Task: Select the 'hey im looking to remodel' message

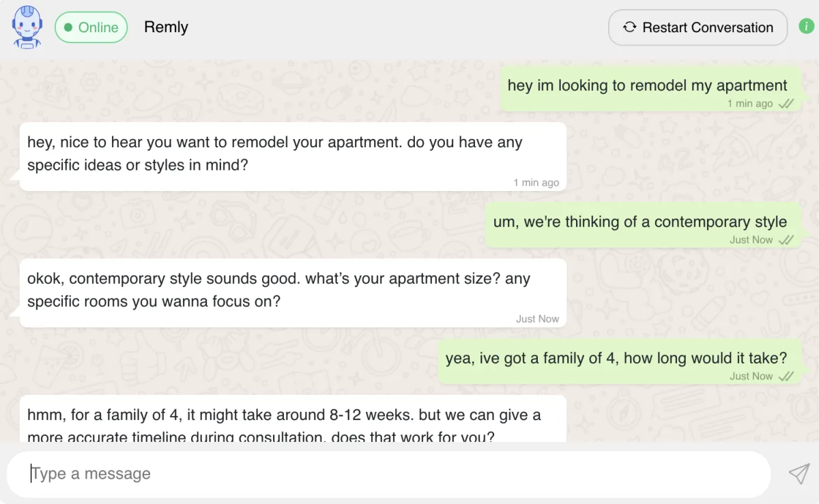Action: click(x=647, y=86)
